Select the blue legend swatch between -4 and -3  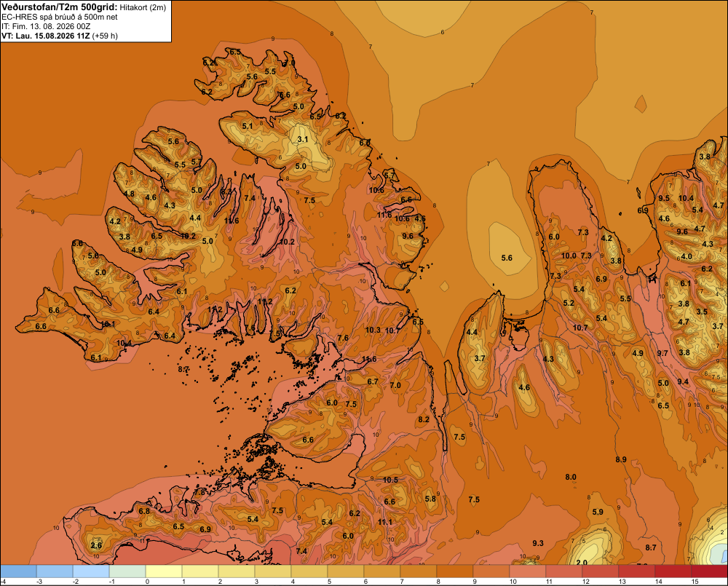(x=19, y=571)
